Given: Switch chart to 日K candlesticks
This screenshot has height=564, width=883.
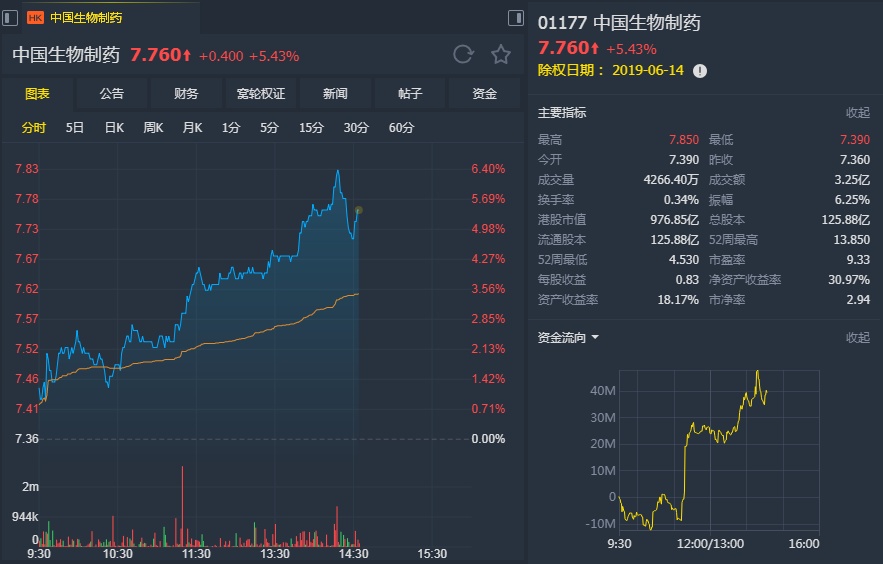Looking at the screenshot, I should pos(114,128).
